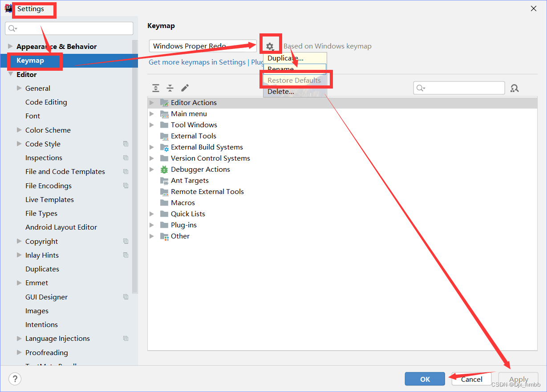
Task: Open the Font settings page
Action: (33, 116)
